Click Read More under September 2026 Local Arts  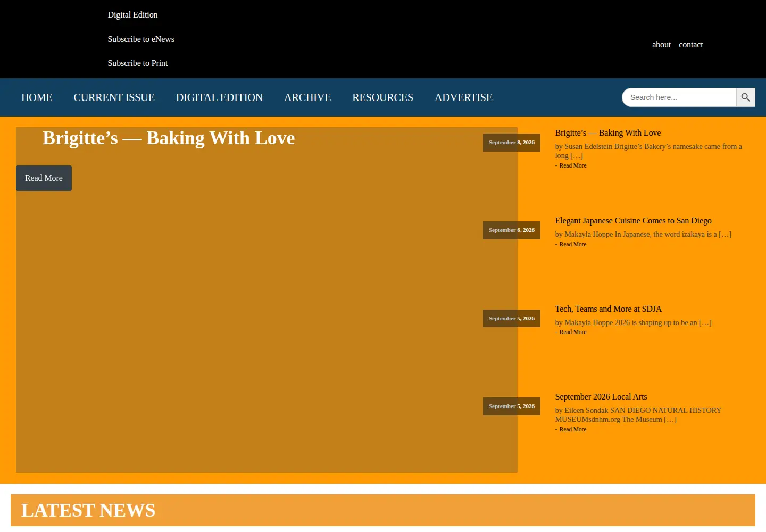[573, 430]
